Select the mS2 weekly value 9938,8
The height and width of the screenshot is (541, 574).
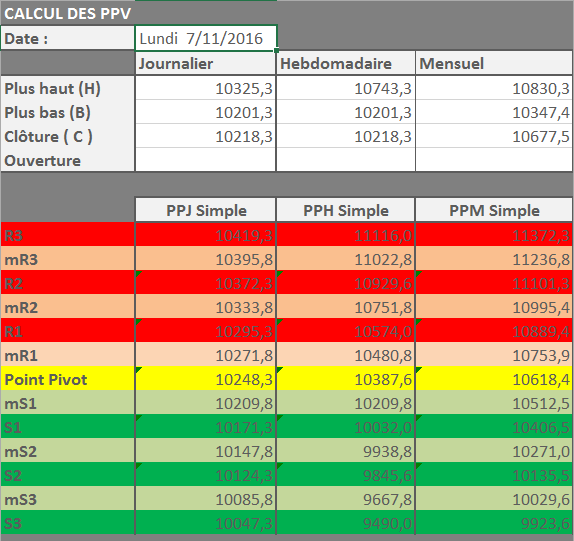346,451
